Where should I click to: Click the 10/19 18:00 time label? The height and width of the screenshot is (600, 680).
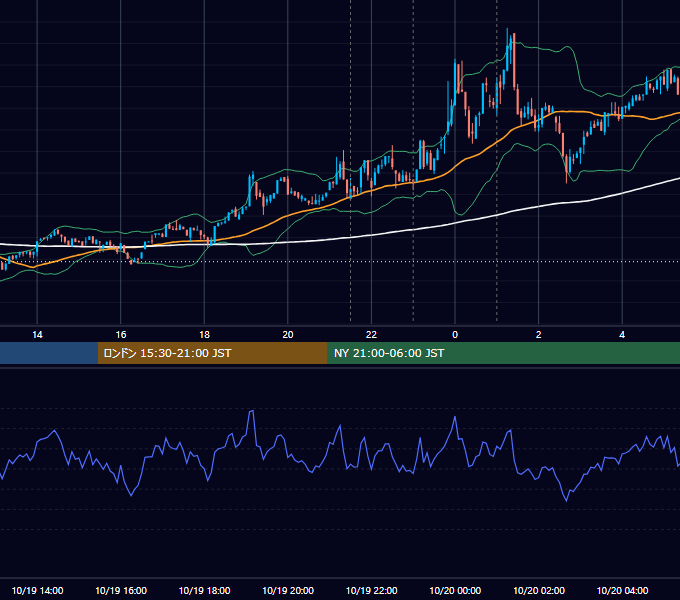pos(204,590)
